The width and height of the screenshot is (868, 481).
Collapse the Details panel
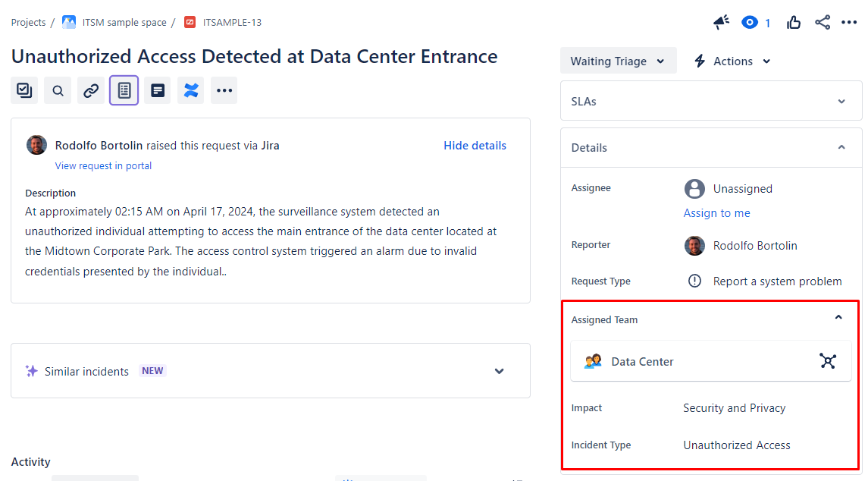841,147
